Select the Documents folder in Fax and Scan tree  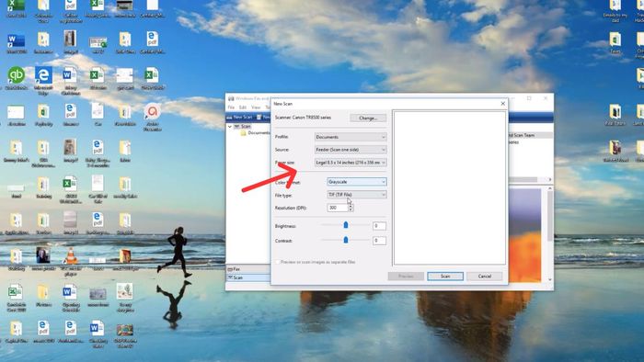pyautogui.click(x=255, y=133)
